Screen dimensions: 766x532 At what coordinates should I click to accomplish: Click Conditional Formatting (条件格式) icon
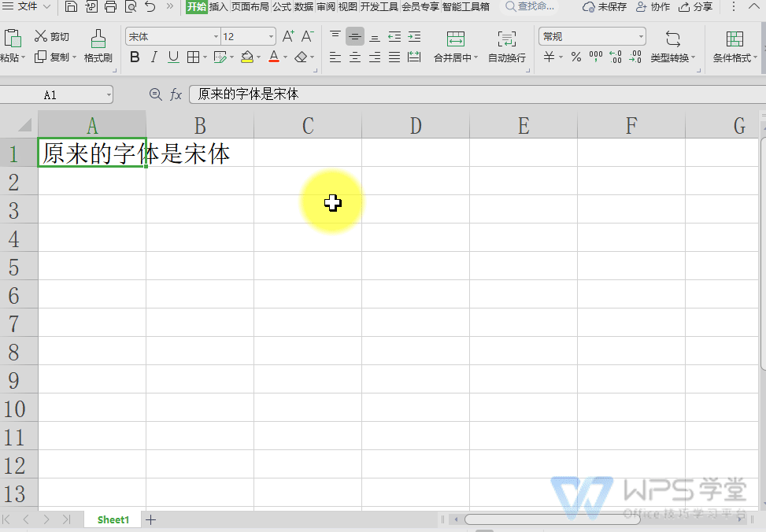735,39
